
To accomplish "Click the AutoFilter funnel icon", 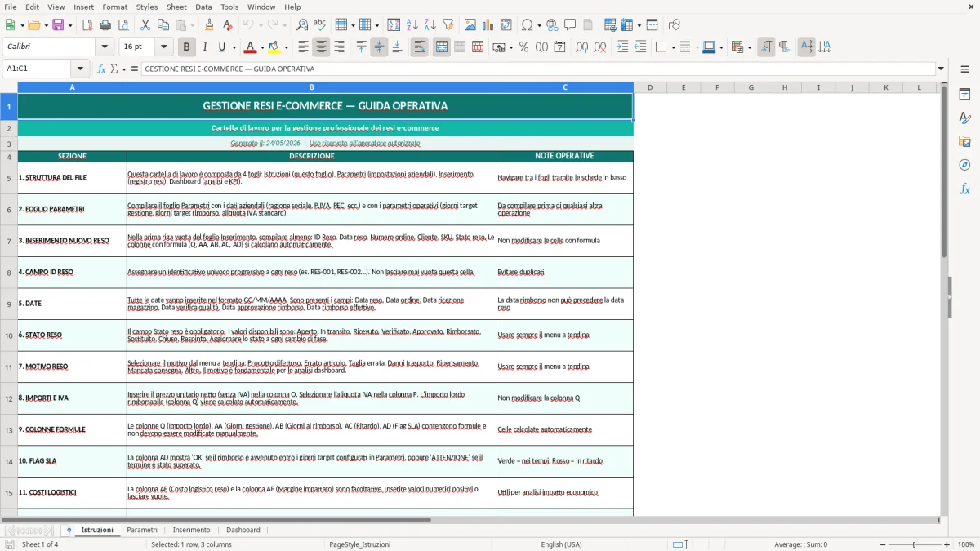I will point(448,25).
